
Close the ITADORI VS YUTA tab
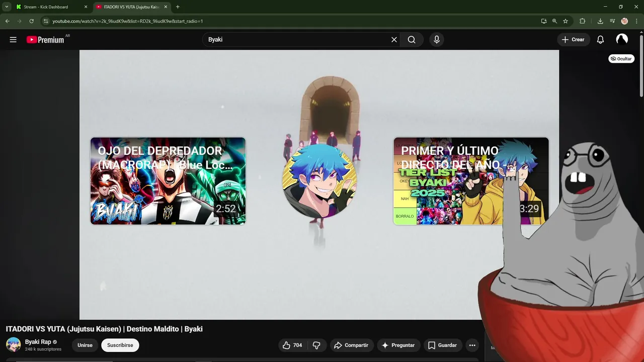point(166,7)
